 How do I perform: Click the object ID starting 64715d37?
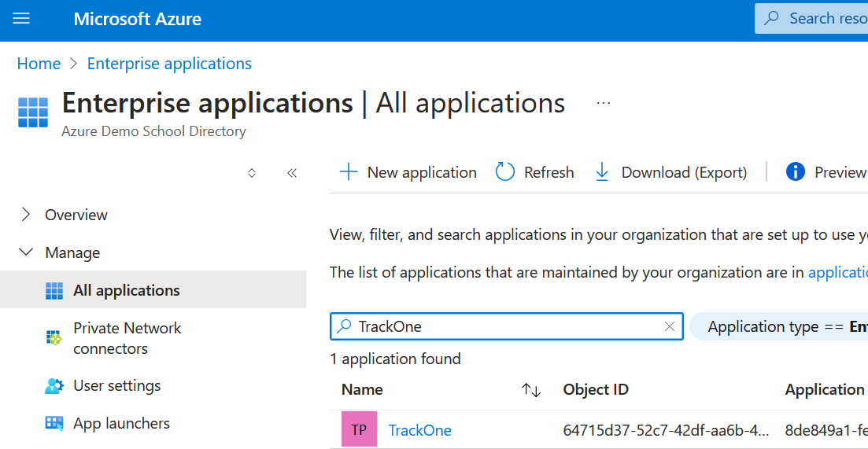click(666, 430)
